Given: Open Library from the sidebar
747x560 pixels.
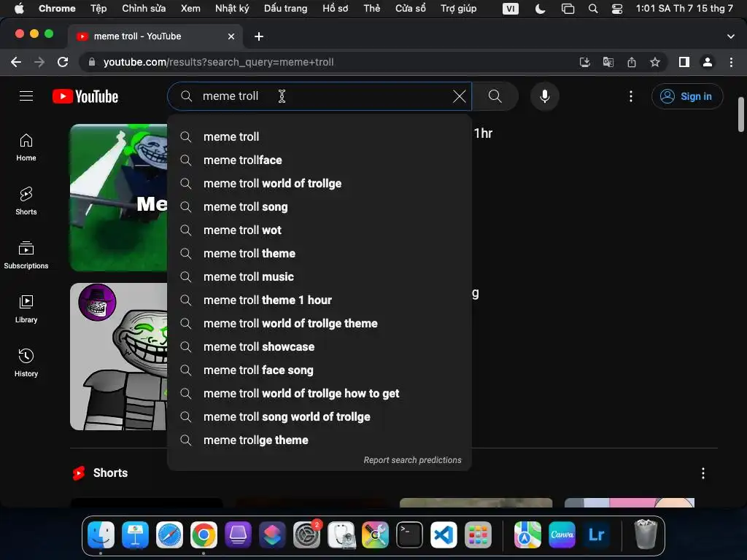Looking at the screenshot, I should 26,309.
